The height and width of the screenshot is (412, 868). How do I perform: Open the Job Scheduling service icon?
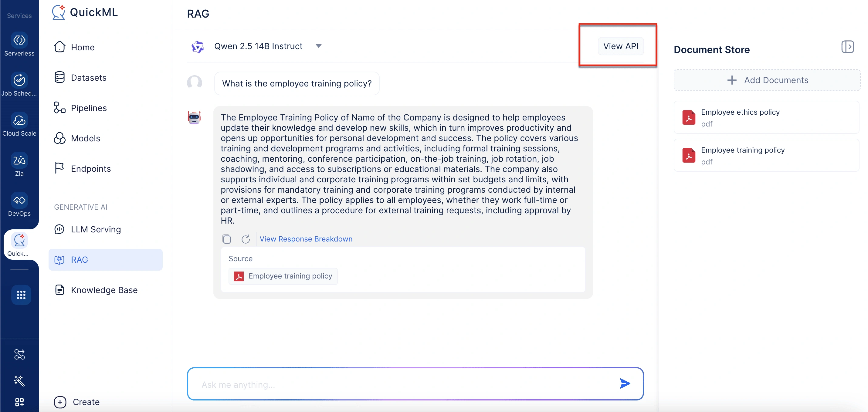point(19,80)
